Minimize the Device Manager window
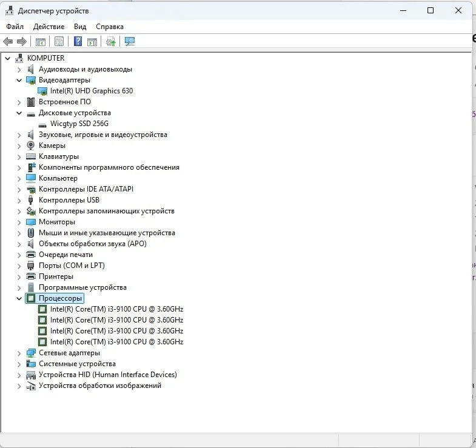The image size is (476, 448). click(x=403, y=11)
